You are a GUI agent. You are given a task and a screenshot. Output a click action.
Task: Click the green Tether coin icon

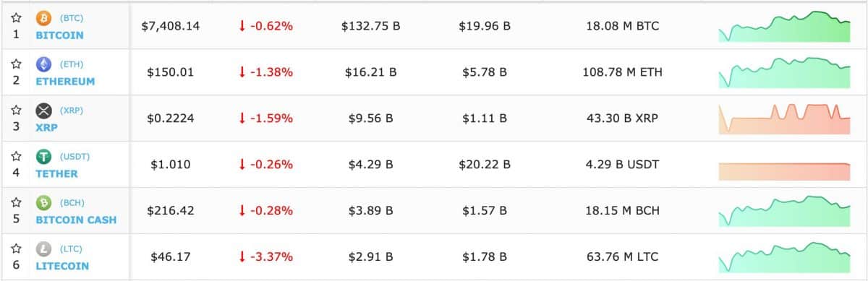click(x=44, y=157)
